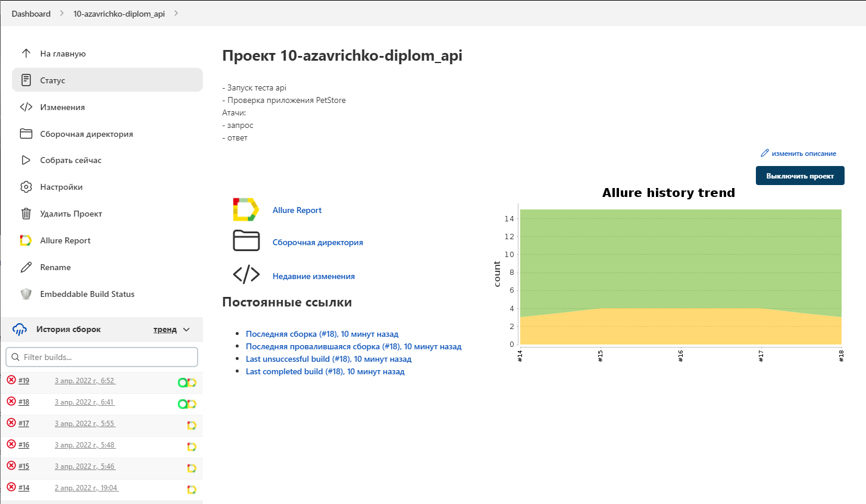Open 'Изменения' in the sidebar

107,107
